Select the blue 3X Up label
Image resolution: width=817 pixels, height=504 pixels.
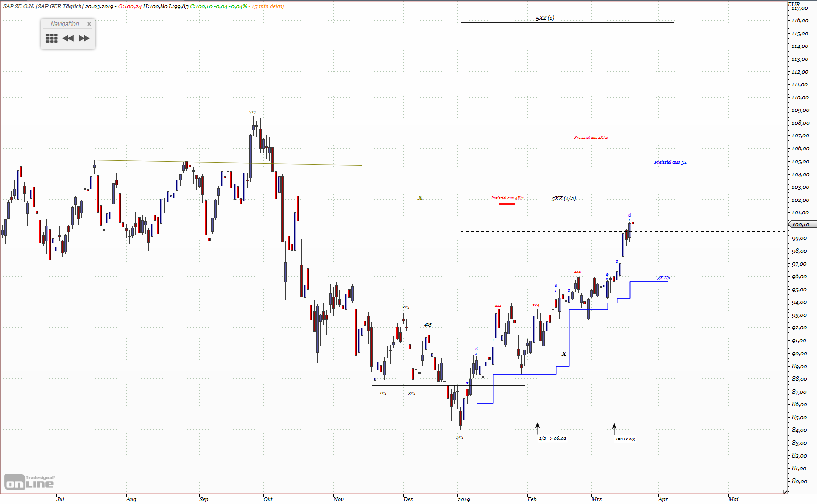pyautogui.click(x=663, y=278)
